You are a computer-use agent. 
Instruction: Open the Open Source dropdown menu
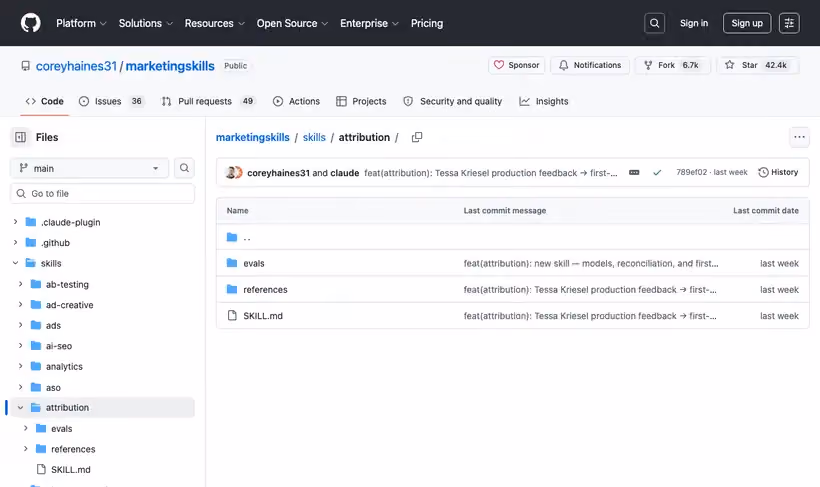(292, 23)
